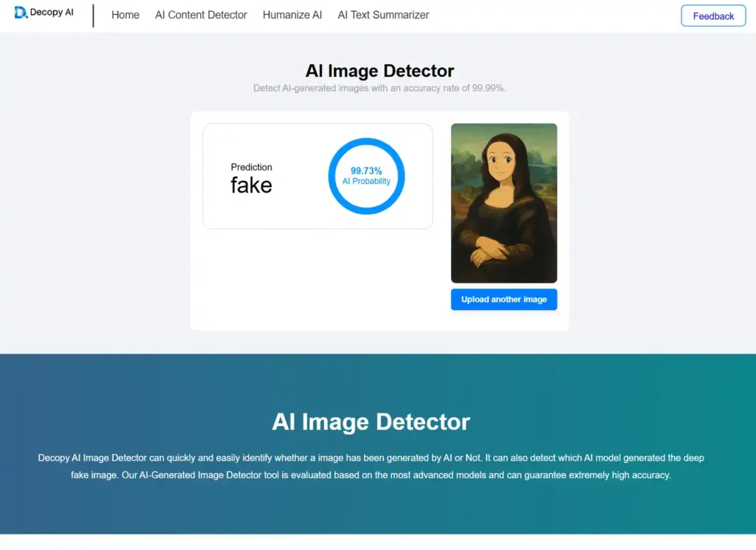Navigate to AI Text Summarizer
Screen dimensions: 756x550
click(x=383, y=15)
